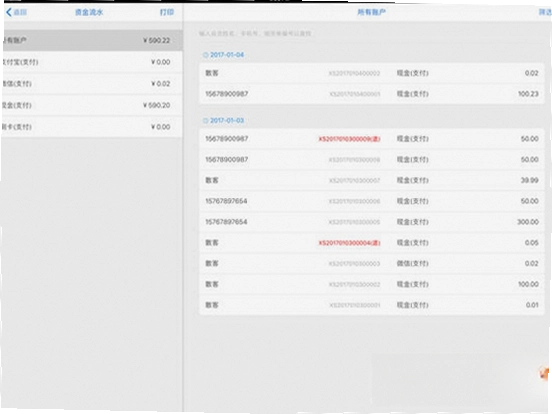Click the search field below 所有账户 title

[x=371, y=34]
